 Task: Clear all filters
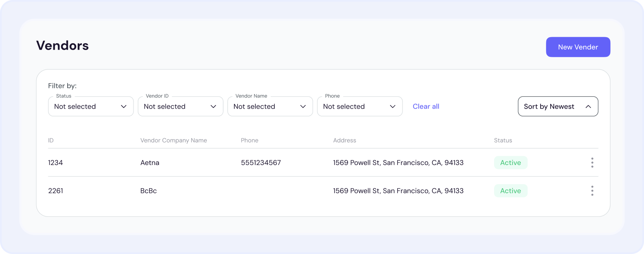[426, 106]
